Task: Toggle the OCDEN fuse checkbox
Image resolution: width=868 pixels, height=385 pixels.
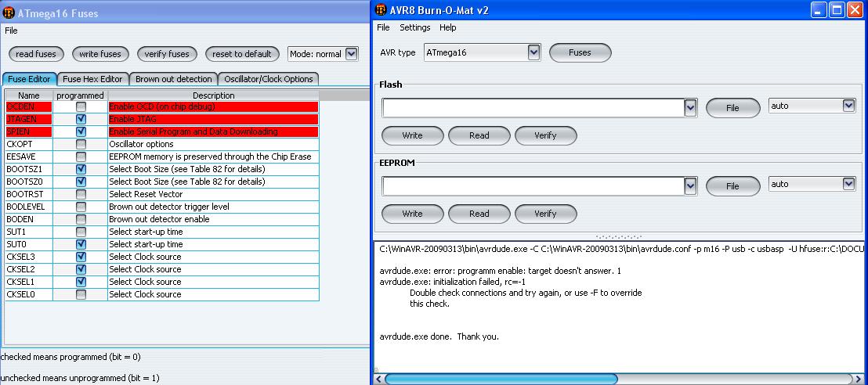Action: click(81, 106)
